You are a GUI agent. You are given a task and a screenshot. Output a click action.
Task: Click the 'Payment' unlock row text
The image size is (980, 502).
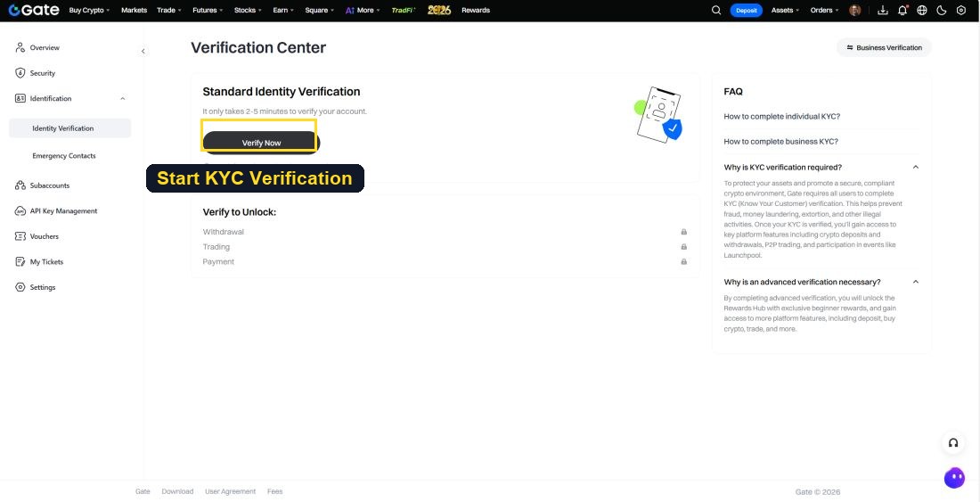(218, 262)
